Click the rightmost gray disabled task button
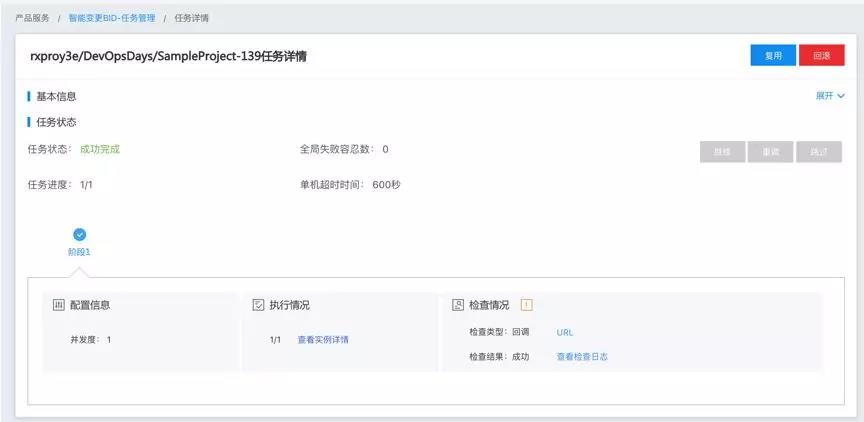Screen dimensions: 864x422 [819, 152]
